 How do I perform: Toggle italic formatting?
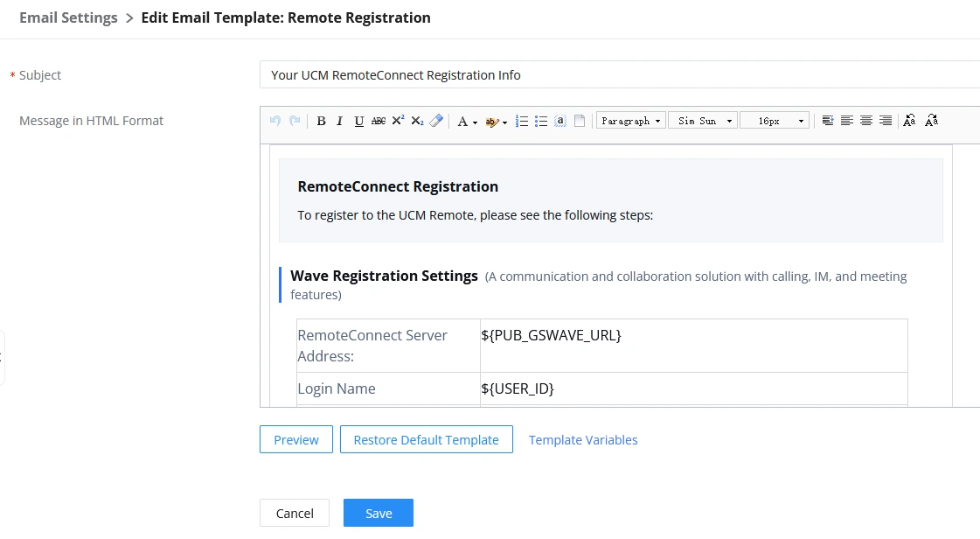(x=339, y=121)
